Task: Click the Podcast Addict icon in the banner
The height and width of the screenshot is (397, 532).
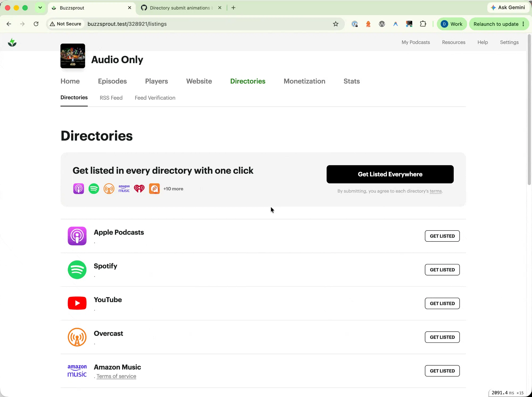Action: (154, 189)
